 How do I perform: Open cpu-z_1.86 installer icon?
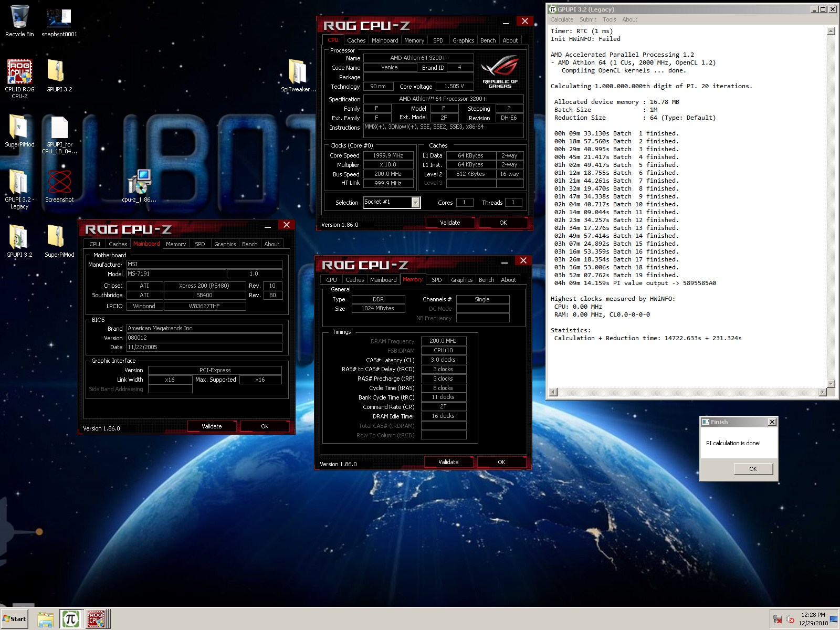[139, 186]
